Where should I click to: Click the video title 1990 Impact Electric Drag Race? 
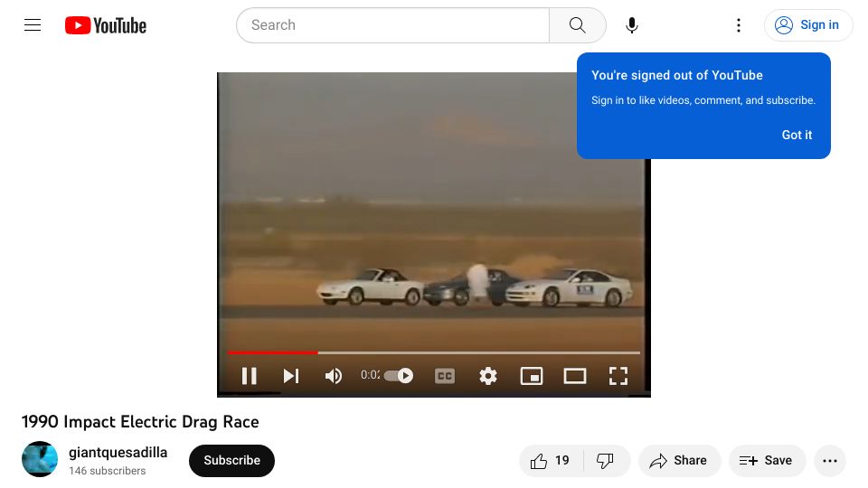(140, 422)
